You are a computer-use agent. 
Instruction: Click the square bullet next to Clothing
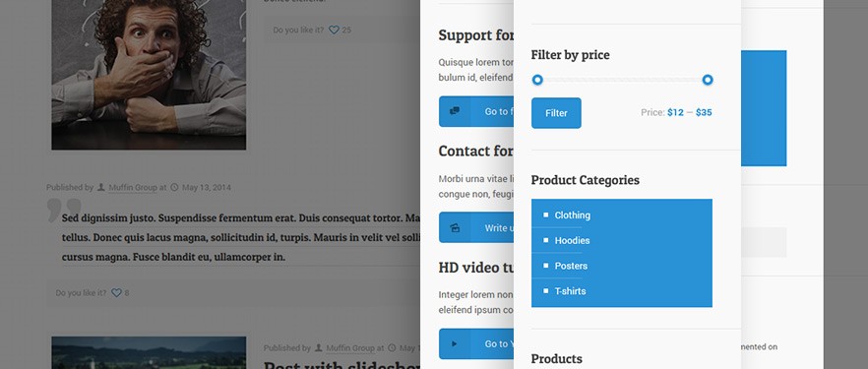point(546,215)
